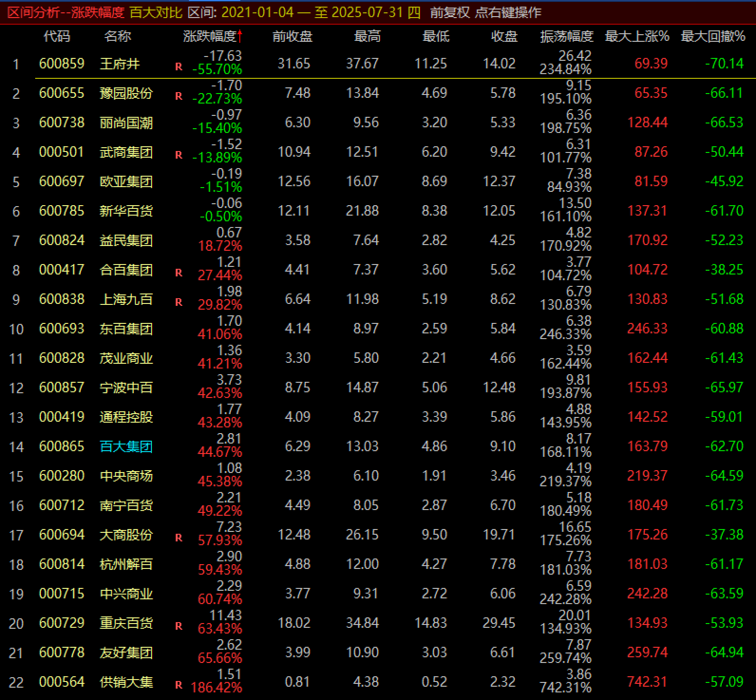The image size is (756, 700).
Task: Select stock code 600694
Action: [x=62, y=535]
